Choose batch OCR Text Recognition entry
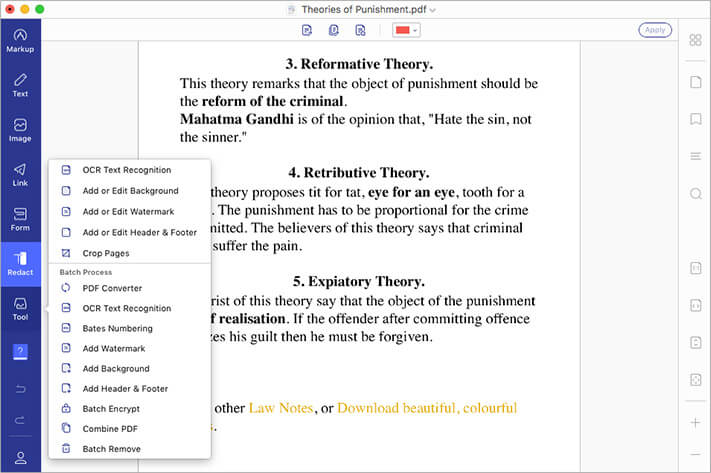Screen dimensions: 711x473 pos(130,308)
